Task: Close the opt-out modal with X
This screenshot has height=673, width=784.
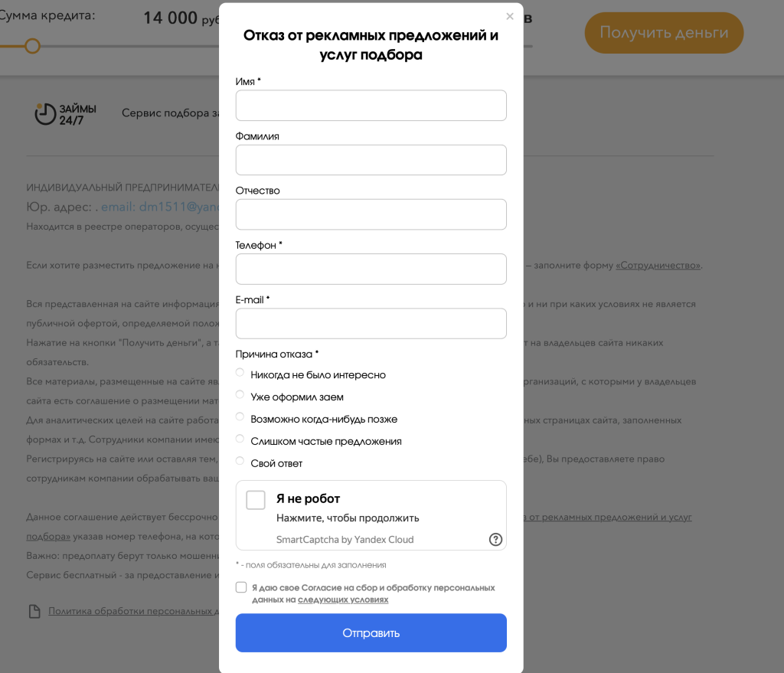Action: (x=510, y=16)
